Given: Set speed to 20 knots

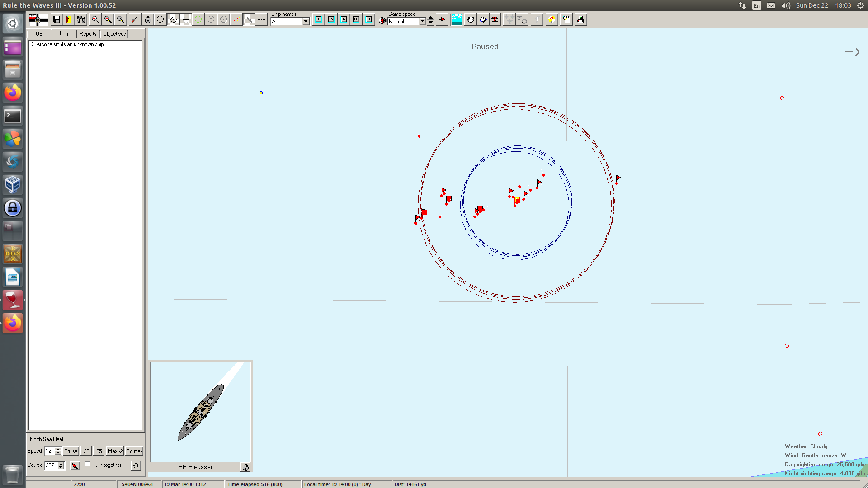Looking at the screenshot, I should (x=86, y=451).
